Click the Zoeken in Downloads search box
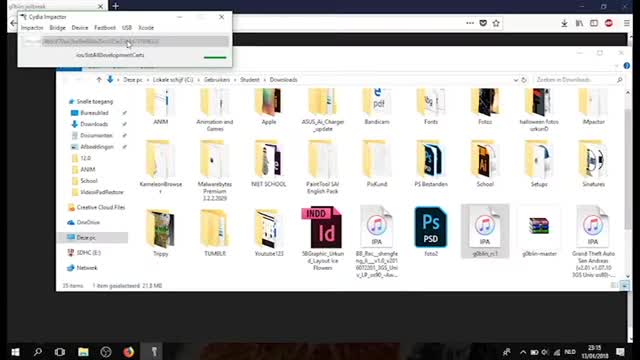The image size is (640, 360). pos(578,80)
